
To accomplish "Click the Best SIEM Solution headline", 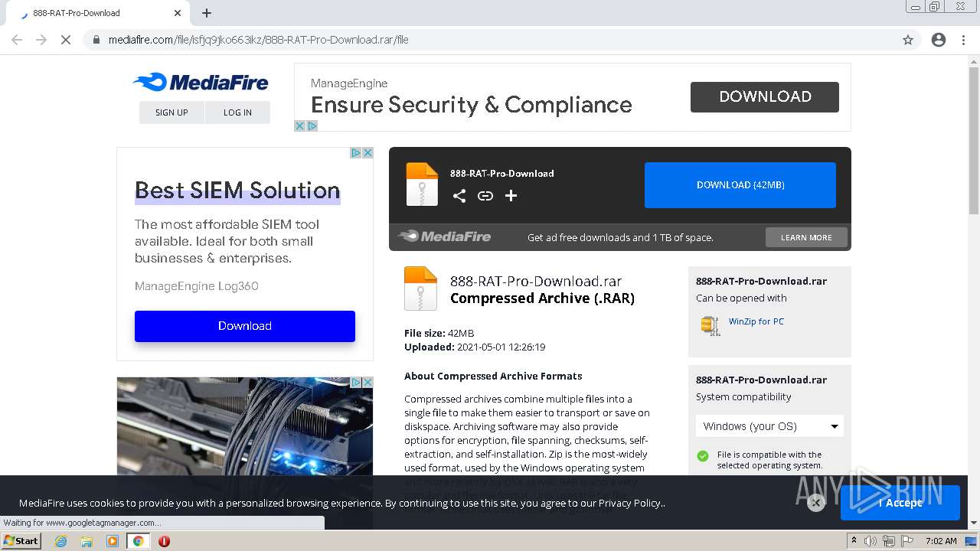I will (237, 191).
